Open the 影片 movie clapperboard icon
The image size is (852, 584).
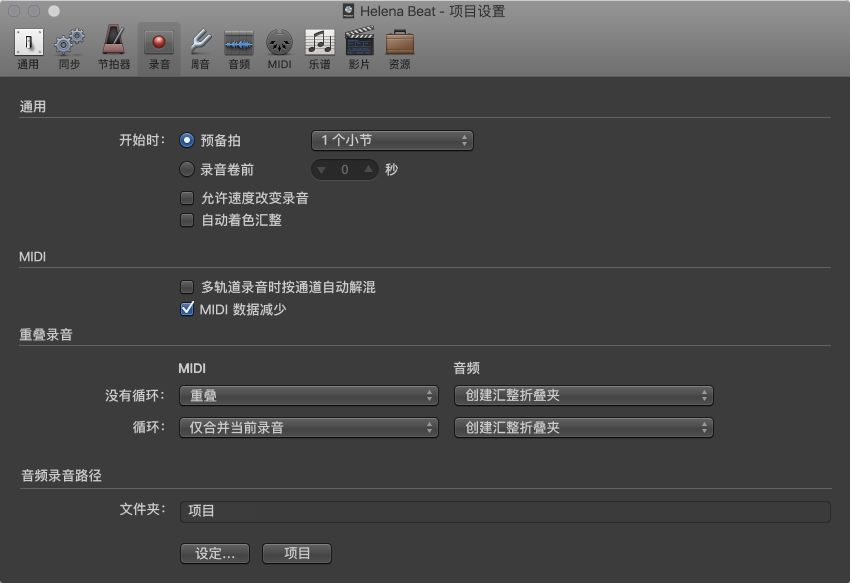tap(359, 48)
